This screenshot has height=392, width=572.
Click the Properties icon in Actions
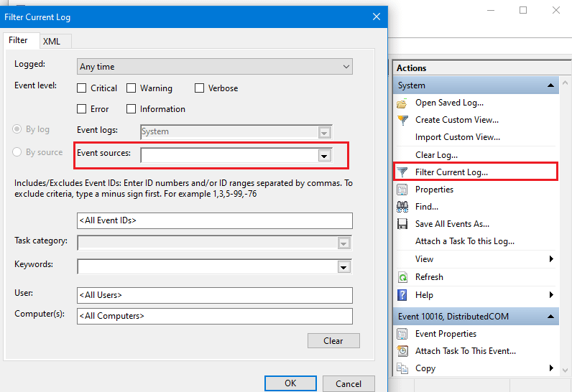pos(402,190)
